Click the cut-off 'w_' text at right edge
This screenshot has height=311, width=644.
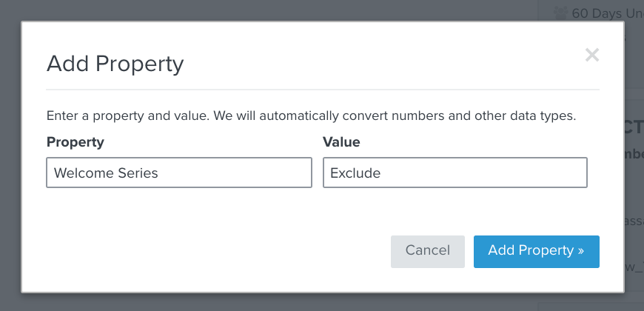click(x=634, y=267)
